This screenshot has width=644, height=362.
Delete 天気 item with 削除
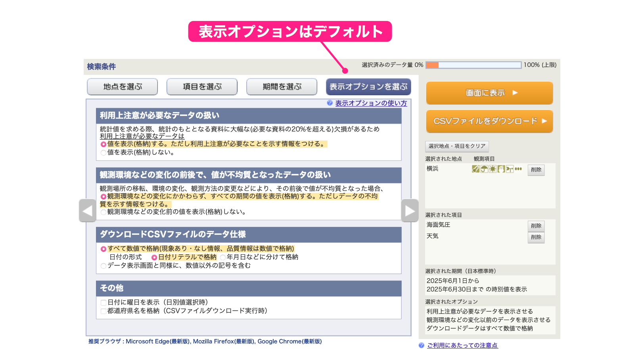coord(536,237)
